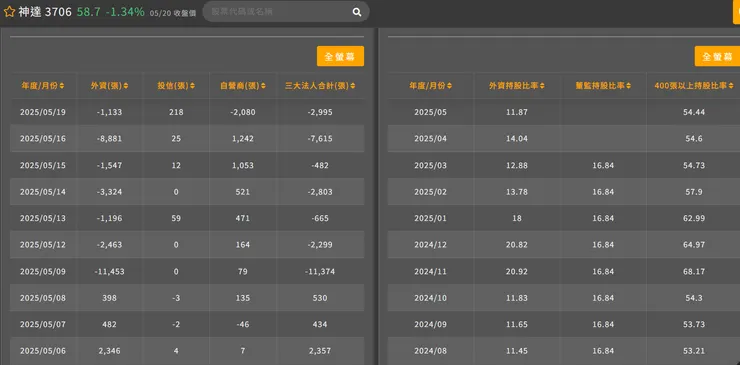Add 神達 to favorites with star icon
Viewport: 740px width, 365px height.
point(9,12)
